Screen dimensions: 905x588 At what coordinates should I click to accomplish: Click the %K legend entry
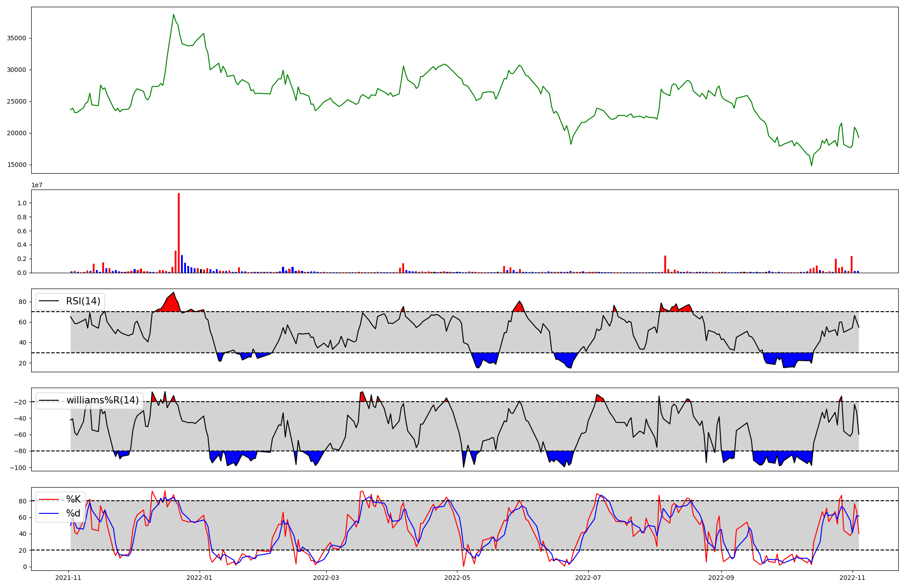(x=73, y=499)
